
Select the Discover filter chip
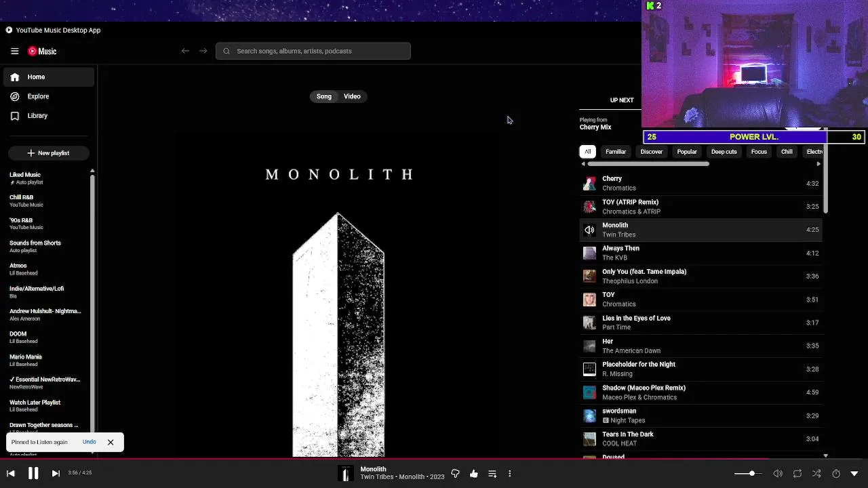pos(652,152)
